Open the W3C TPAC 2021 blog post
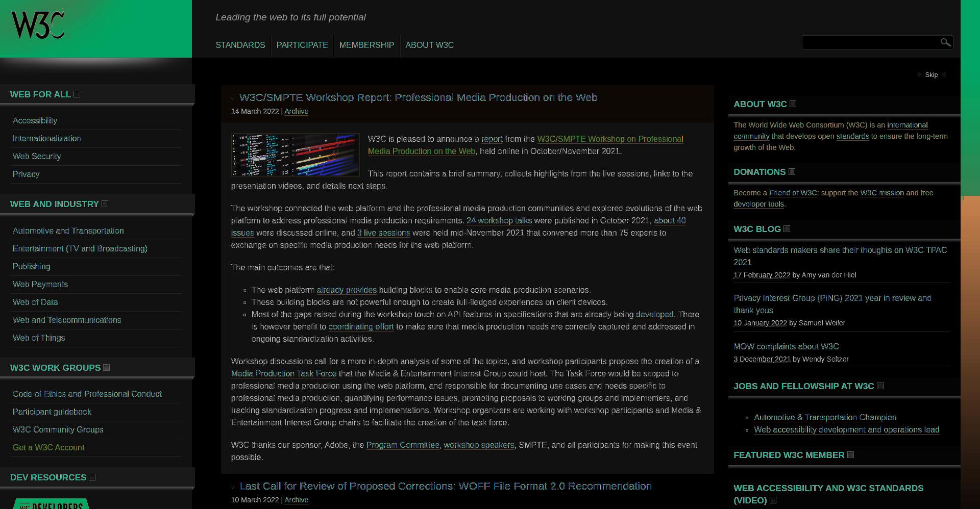Screen dimensions: 980x509 point(840,256)
